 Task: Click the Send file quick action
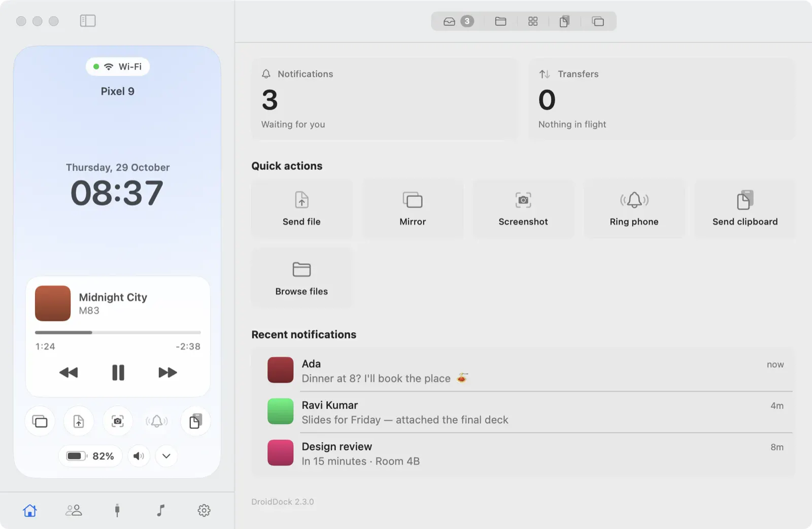[301, 209]
